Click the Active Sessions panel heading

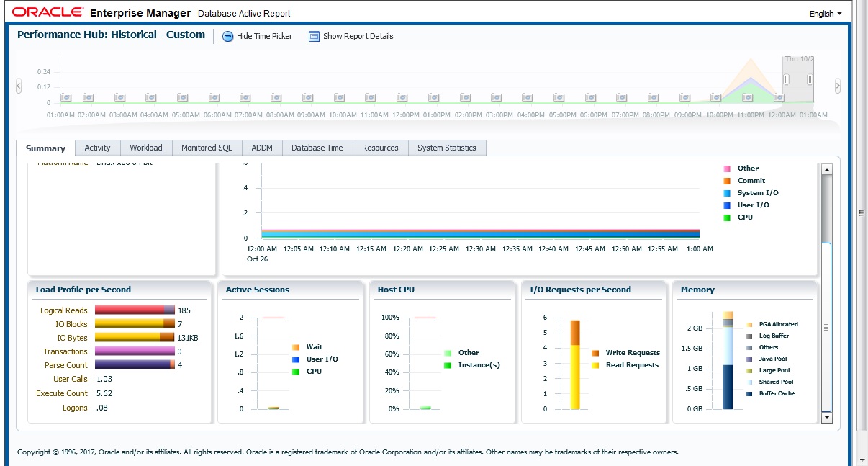coord(258,290)
